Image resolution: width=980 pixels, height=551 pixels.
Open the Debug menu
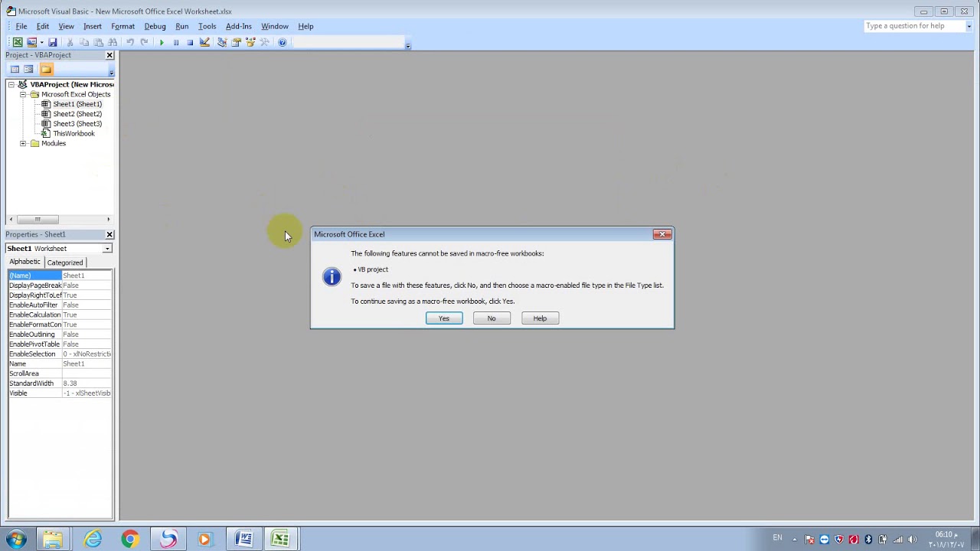155,26
